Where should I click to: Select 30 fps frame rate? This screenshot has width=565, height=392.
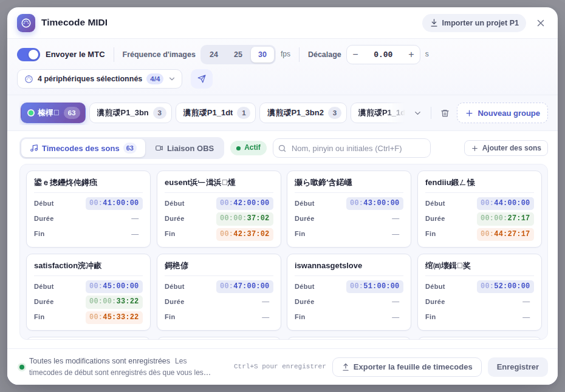tap(262, 55)
